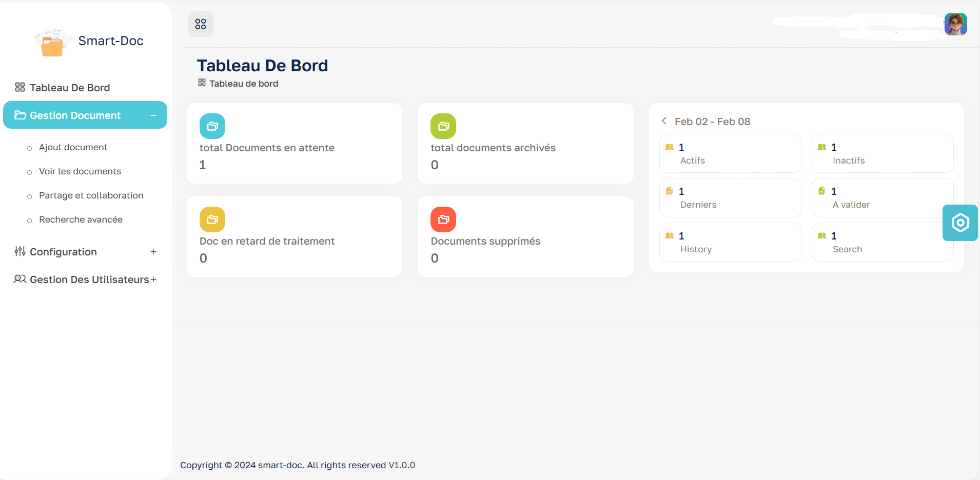Click the red deleted documents icon
Screen dimensions: 980x480
coord(443,219)
